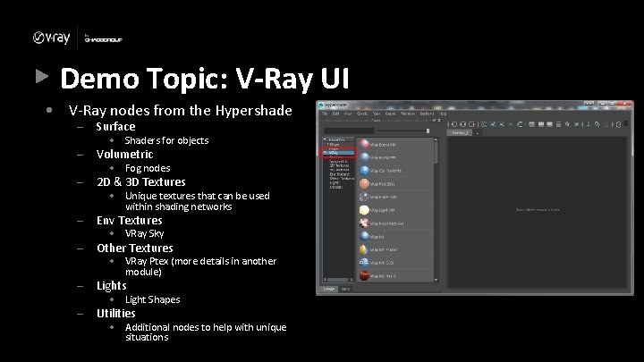644x362 pixels.
Task: Add new graph tab with plus button
Action: (477, 133)
